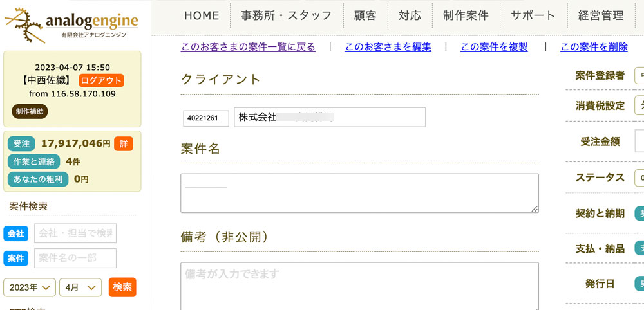
Task: Open the 経営管理 menu item
Action: [x=601, y=15]
